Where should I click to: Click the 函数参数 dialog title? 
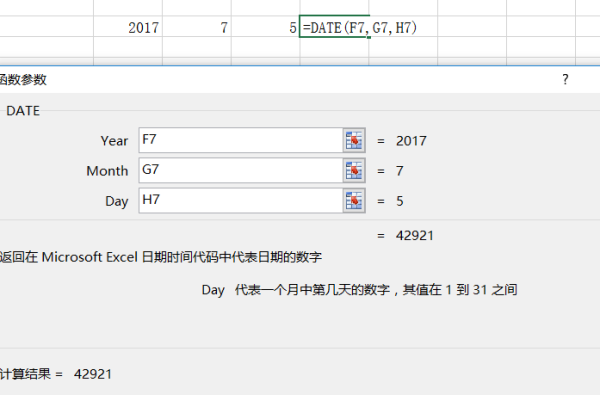click(x=23, y=80)
